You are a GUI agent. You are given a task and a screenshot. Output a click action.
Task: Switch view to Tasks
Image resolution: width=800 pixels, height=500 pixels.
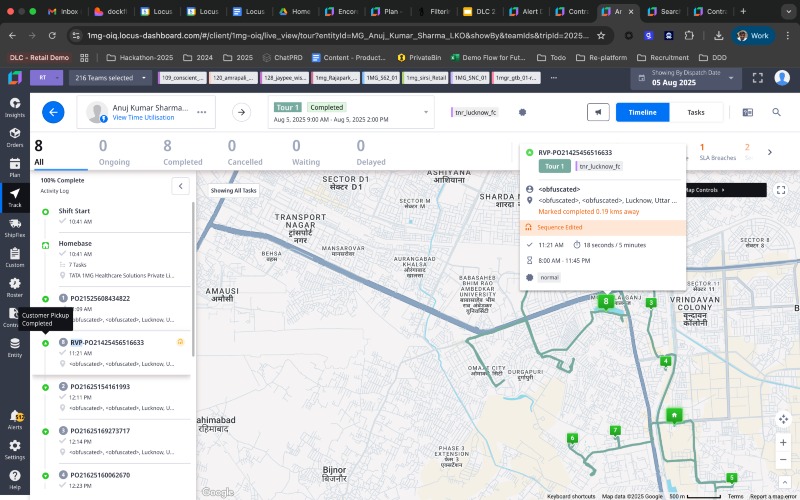(696, 113)
